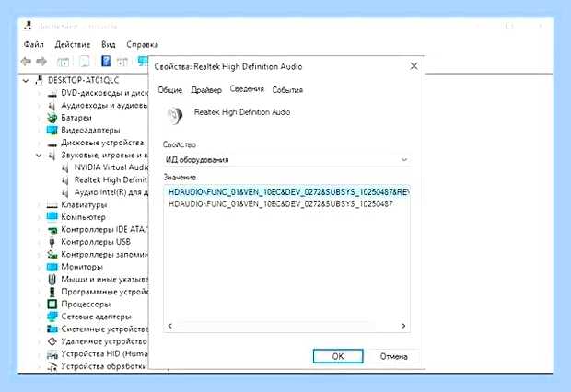Click the computer icon beside DESKTOP-AT01QLC

(x=39, y=80)
